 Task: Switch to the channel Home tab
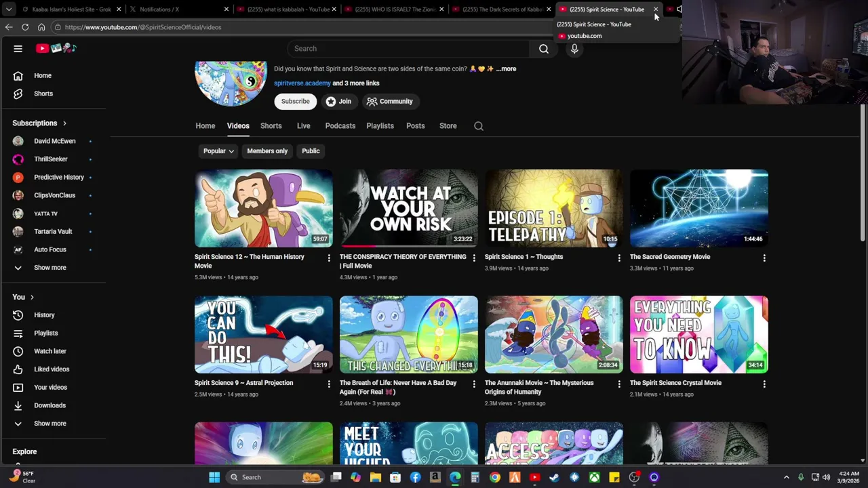205,126
